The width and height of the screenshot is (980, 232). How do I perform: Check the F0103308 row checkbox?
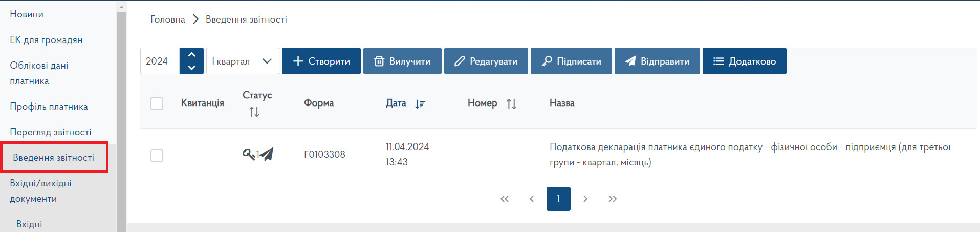tap(157, 155)
